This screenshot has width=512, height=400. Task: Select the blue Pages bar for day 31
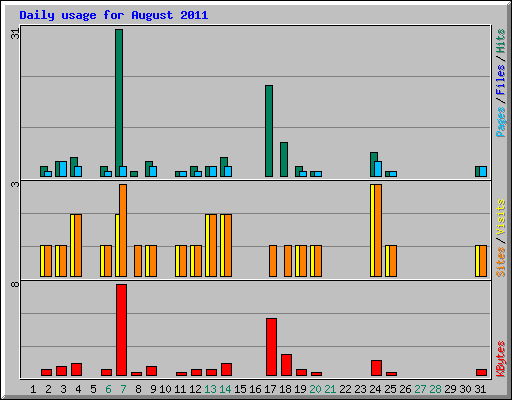click(483, 171)
